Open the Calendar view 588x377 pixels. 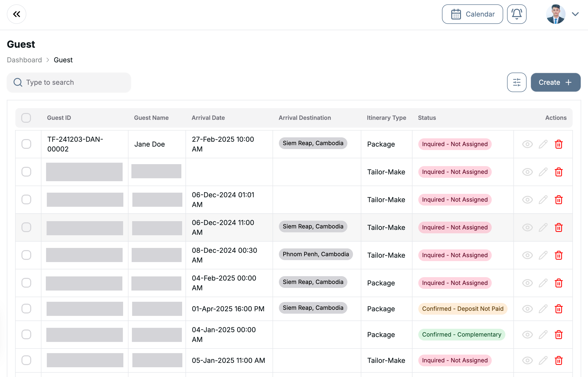(472, 14)
